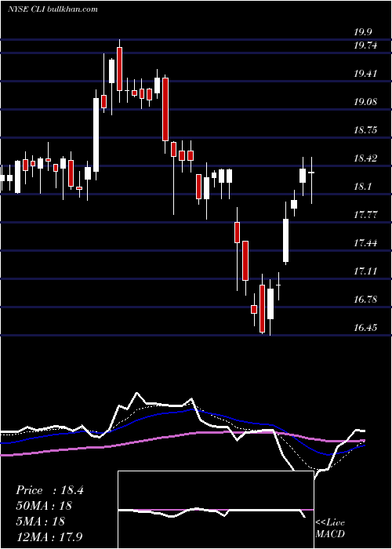This screenshot has width=392, height=549.
Task: Click the 19.41 price axis label
Action: point(365,74)
